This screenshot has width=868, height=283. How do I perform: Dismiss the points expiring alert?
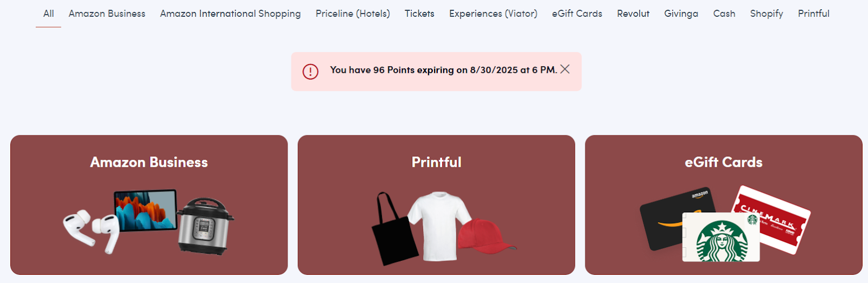point(565,69)
